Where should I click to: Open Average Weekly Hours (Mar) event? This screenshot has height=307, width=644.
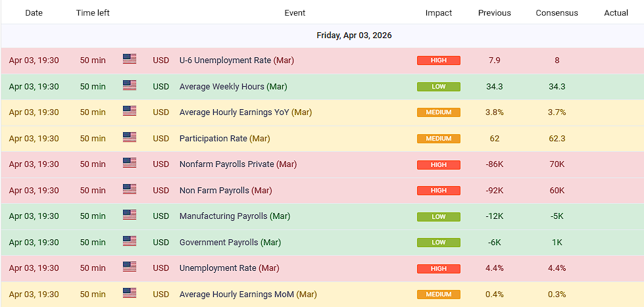click(233, 87)
